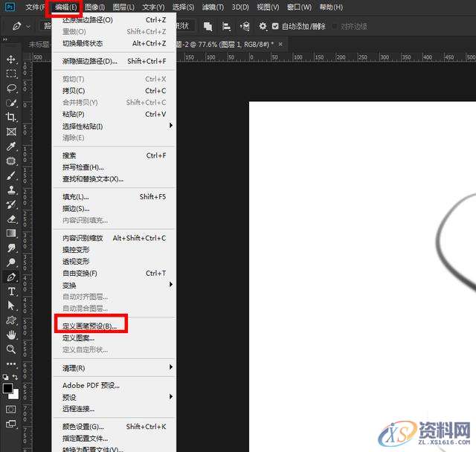Choose Copy from Edit menu
The height and width of the screenshot is (452, 476).
pos(114,91)
